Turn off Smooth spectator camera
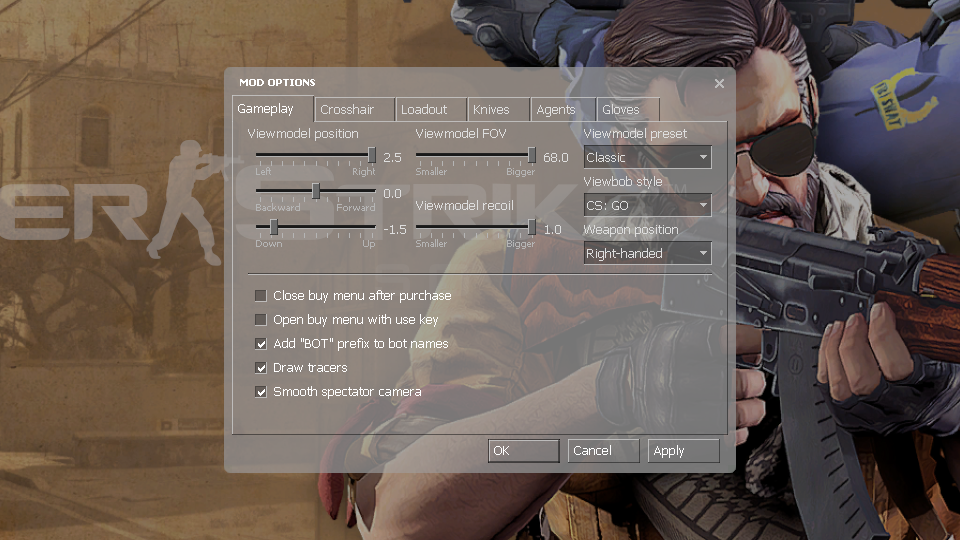 tap(261, 392)
